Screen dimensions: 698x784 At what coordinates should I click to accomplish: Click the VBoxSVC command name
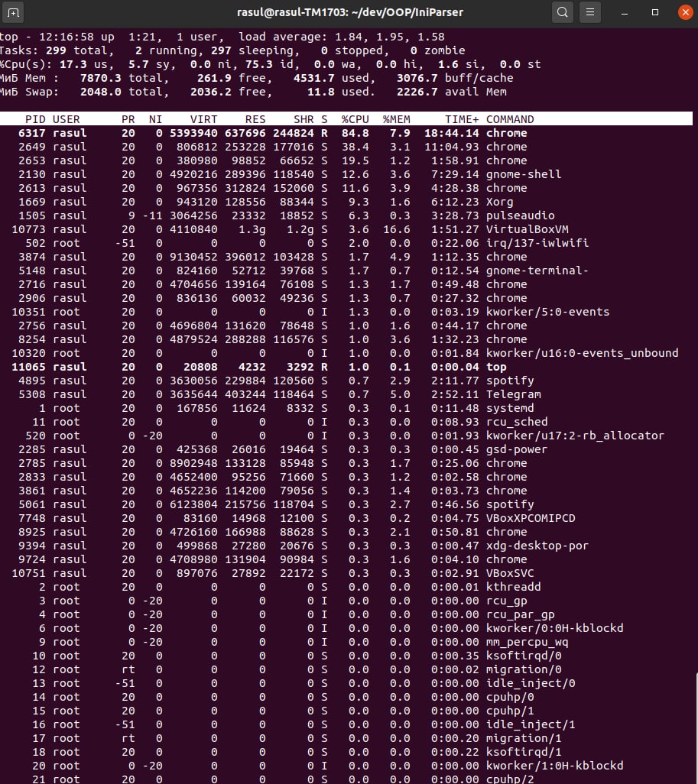pyautogui.click(x=510, y=573)
